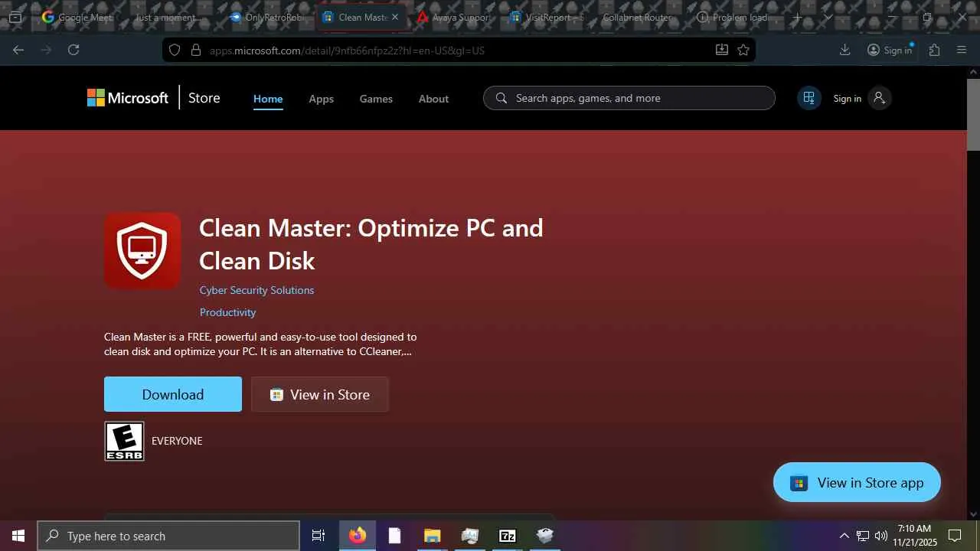Open the Store app grid icon in header

pyautogui.click(x=808, y=98)
